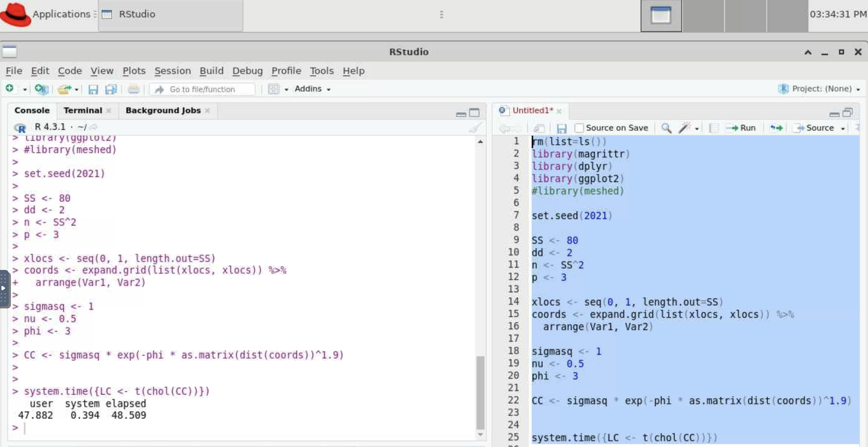Image resolution: width=868 pixels, height=447 pixels.
Task: Switch to the Terminal tab
Action: (83, 110)
